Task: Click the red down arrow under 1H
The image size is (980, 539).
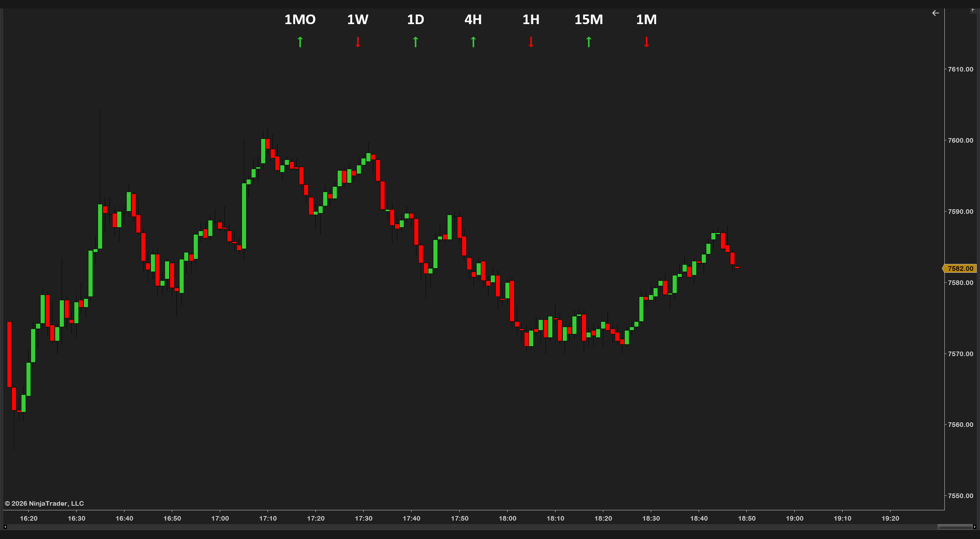Action: 531,42
